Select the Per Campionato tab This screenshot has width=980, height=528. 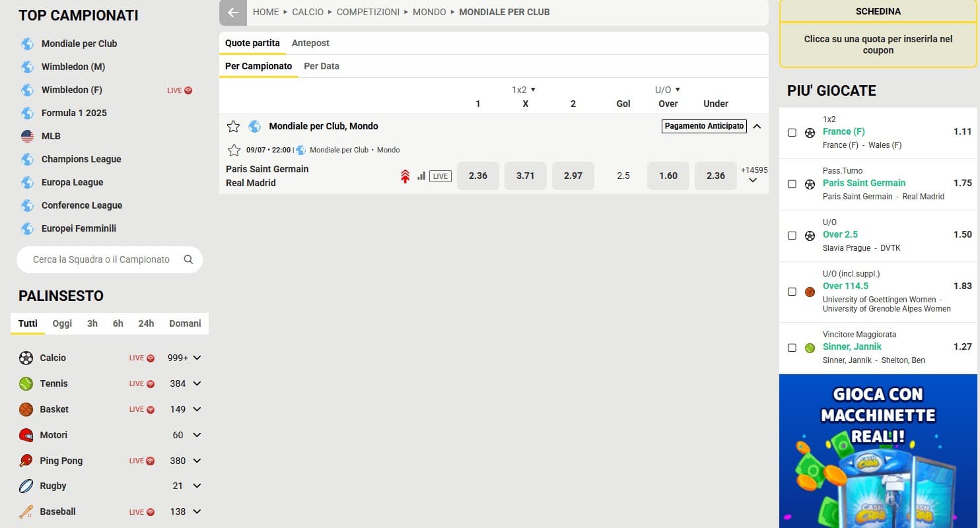(x=258, y=66)
